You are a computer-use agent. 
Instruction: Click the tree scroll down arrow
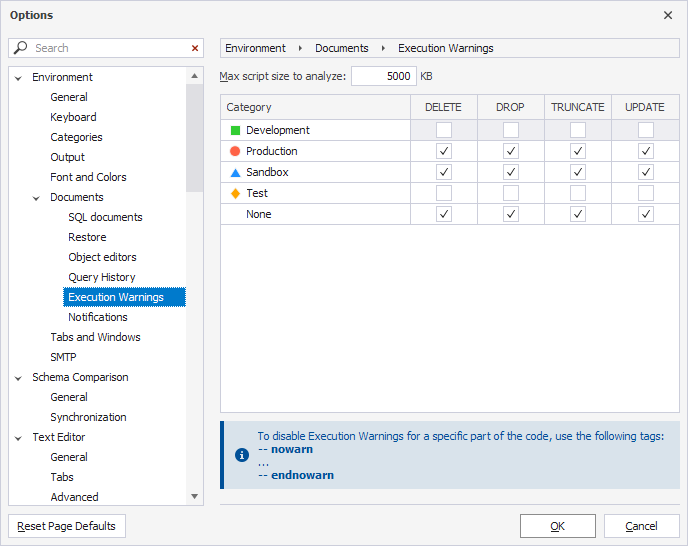194,496
